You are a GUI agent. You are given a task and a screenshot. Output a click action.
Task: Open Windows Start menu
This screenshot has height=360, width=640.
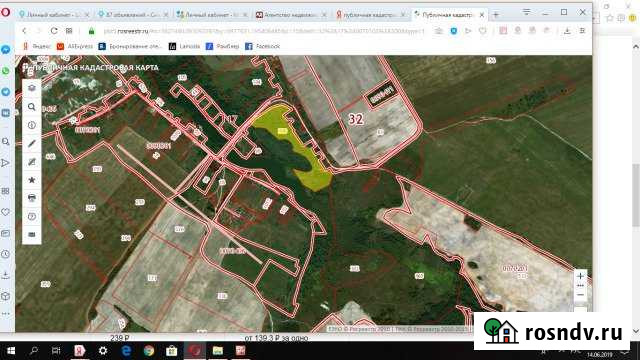[11, 351]
